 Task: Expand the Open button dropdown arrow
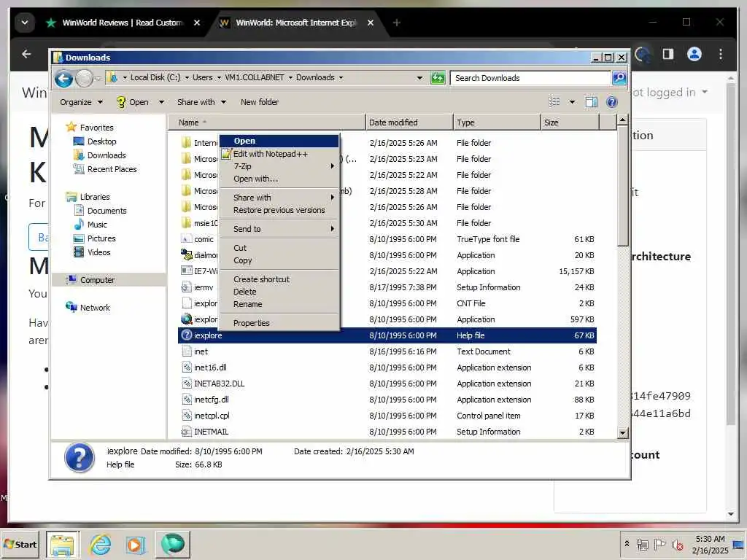[x=161, y=102]
